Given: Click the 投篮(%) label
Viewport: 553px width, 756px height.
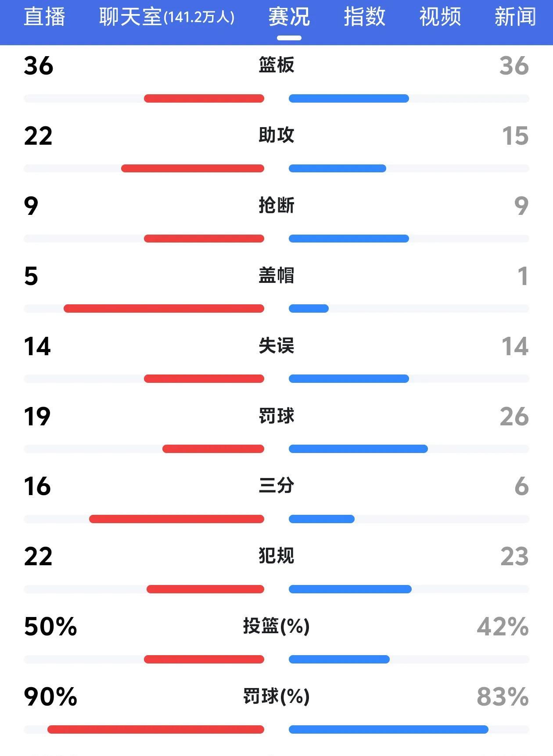Looking at the screenshot, I should 276,626.
